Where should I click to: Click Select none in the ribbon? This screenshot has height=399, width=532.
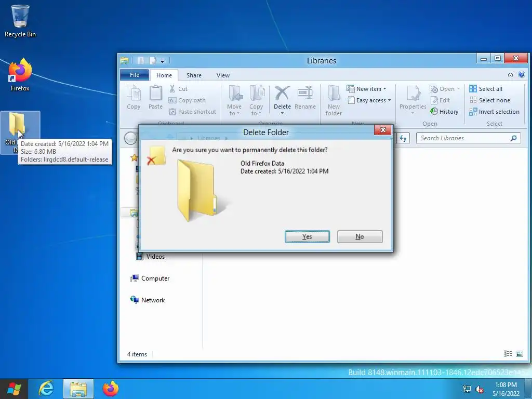point(489,100)
